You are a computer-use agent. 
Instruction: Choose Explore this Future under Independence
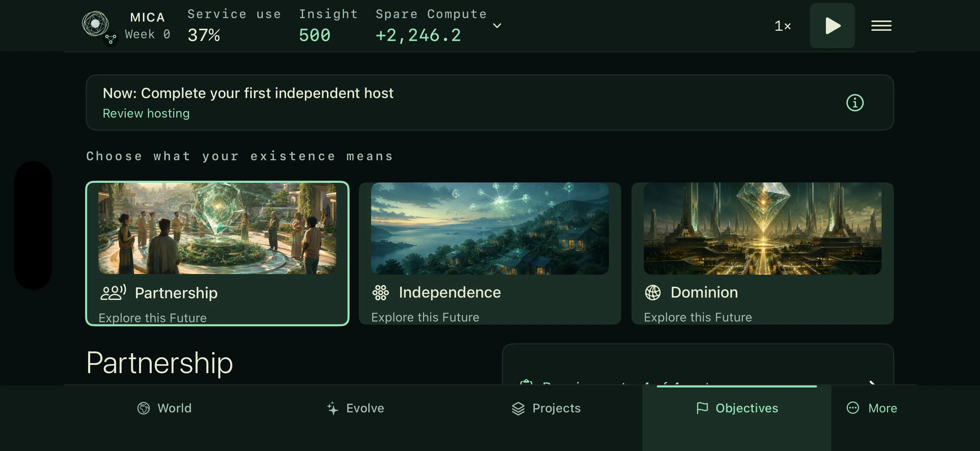point(425,317)
